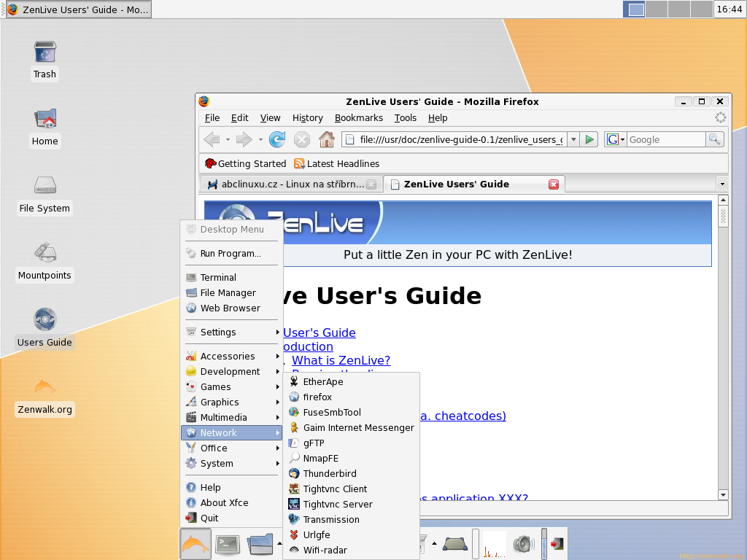747x560 pixels.
Task: Launch Tightvnc Client from the Network submenu
Action: 351,489
